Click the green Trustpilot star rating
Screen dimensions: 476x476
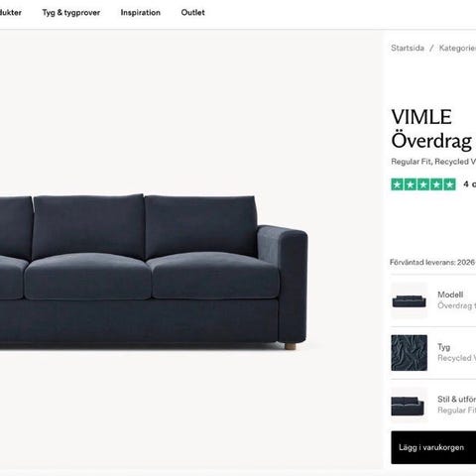(x=423, y=184)
